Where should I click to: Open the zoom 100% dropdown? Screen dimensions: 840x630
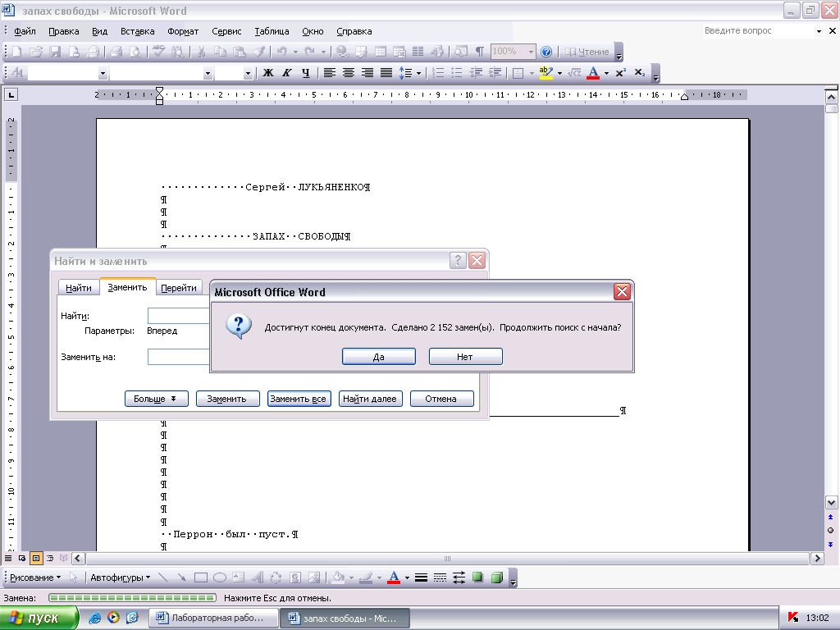[531, 52]
